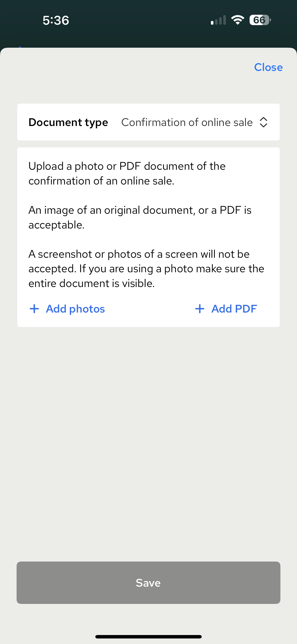Tap the back arrow peeking behind the sheet
297x644 pixels.
pos(20,47)
